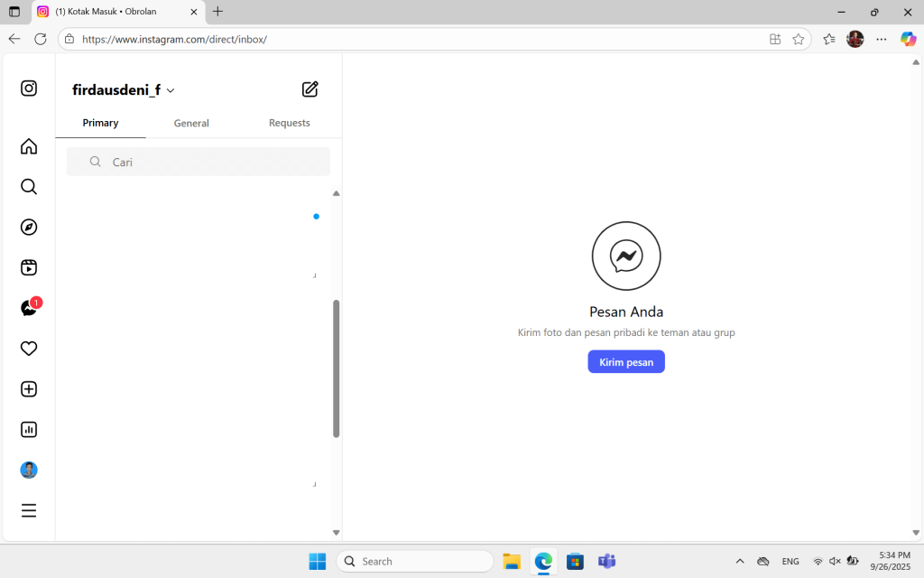Open the Requests tab

[289, 123]
